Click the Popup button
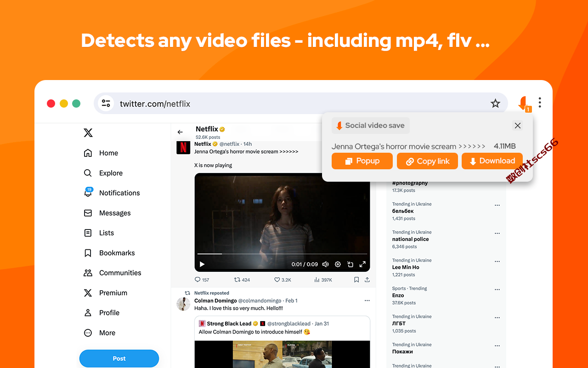The width and height of the screenshot is (588, 368). point(362,161)
